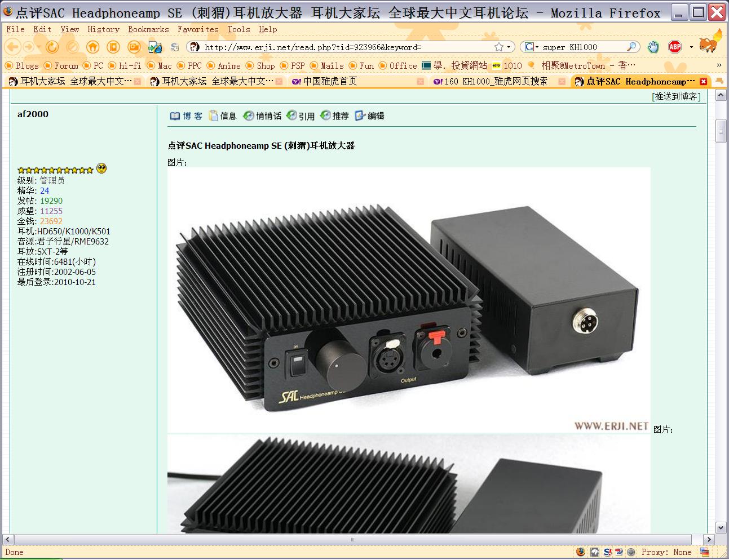Switch to the 中国雅虎首页 tab
This screenshot has height=560, width=729.
[357, 82]
